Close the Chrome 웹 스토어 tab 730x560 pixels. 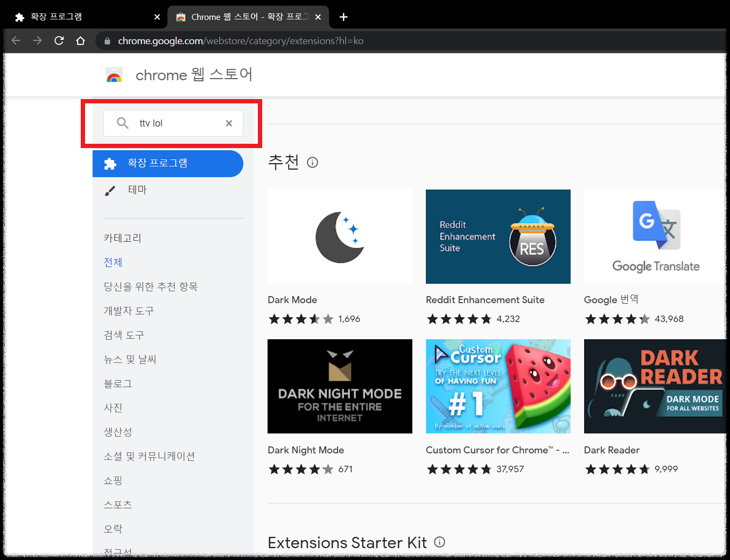318,17
